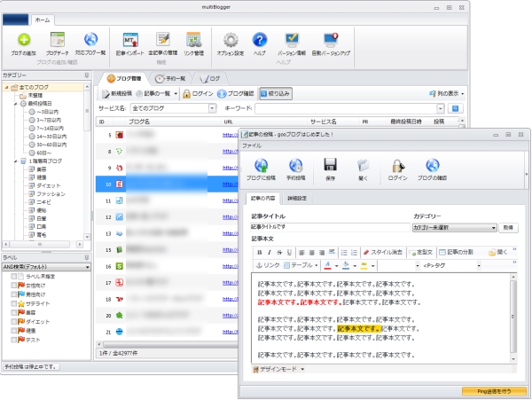Click the ヘルプ question mark icon
Image resolution: width=532 pixels, height=400 pixels.
pyautogui.click(x=260, y=40)
